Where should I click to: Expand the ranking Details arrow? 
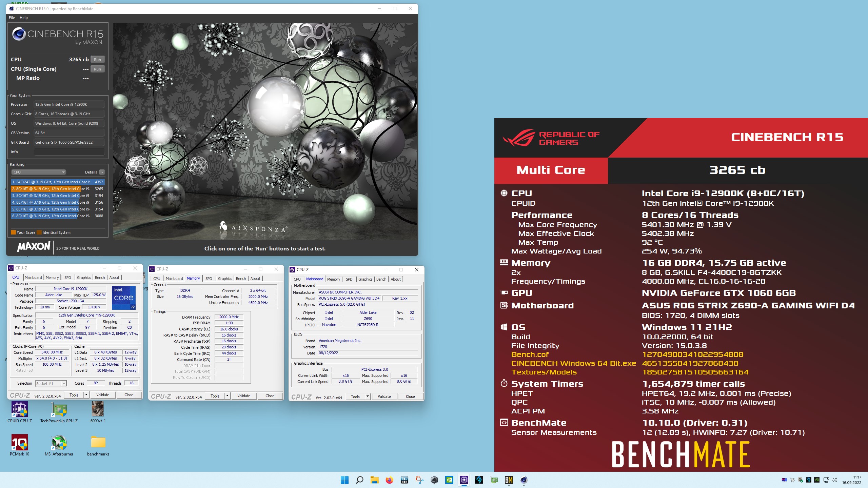click(x=102, y=172)
